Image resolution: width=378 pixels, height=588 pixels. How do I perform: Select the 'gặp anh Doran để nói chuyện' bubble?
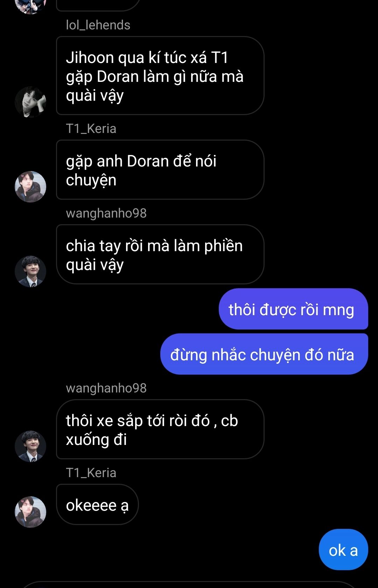(160, 170)
